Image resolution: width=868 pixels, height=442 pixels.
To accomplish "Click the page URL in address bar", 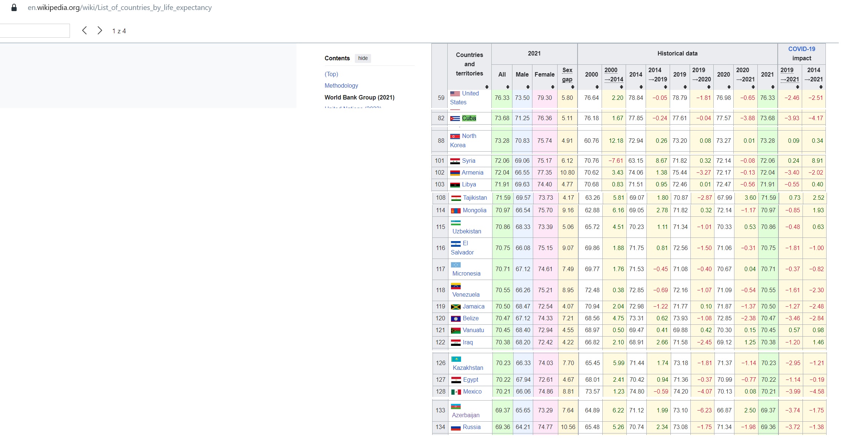I will pyautogui.click(x=120, y=7).
